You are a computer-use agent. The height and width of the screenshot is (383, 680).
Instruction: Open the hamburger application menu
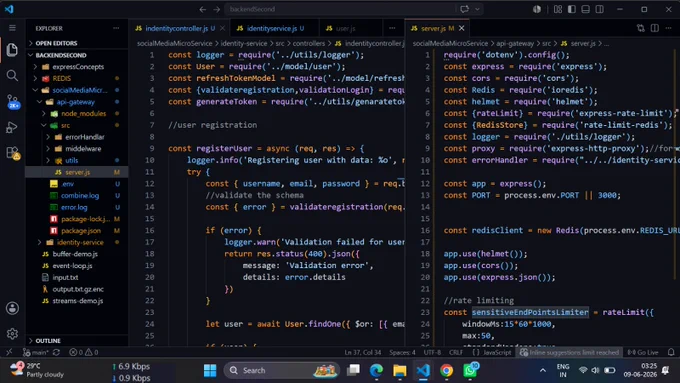[x=12, y=28]
